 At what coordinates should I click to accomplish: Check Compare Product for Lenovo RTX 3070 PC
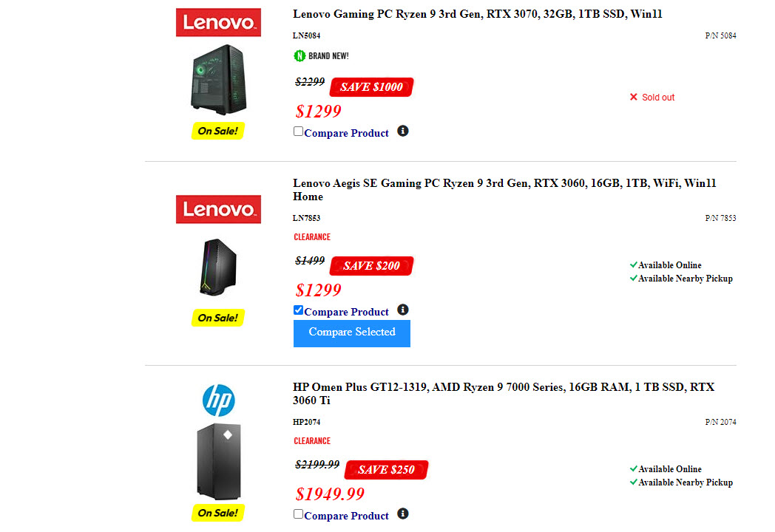tap(299, 132)
